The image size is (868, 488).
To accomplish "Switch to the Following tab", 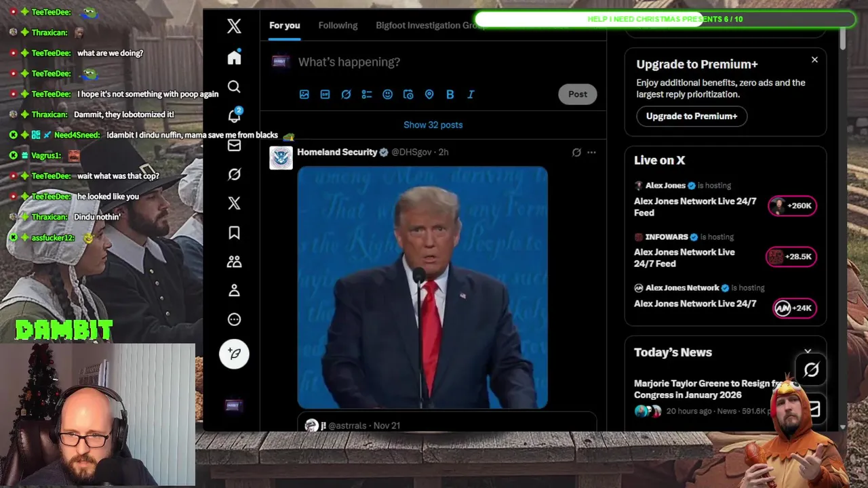I will (338, 26).
